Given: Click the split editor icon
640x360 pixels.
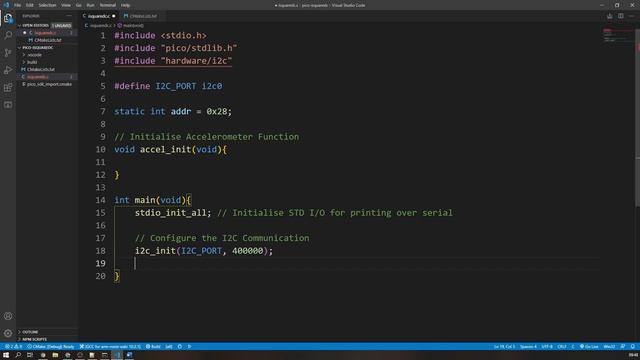Looking at the screenshot, I should tap(620, 16).
